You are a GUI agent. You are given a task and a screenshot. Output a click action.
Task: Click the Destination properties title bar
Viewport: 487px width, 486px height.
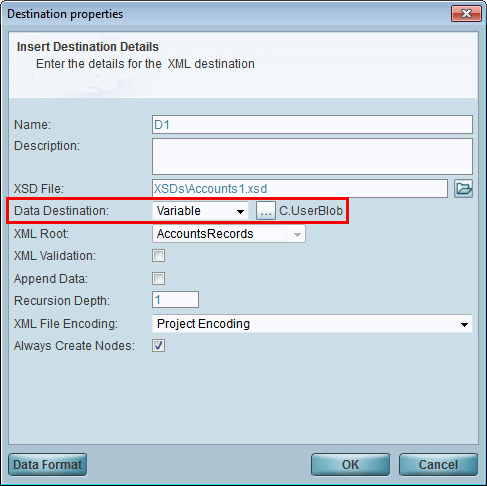pyautogui.click(x=227, y=14)
